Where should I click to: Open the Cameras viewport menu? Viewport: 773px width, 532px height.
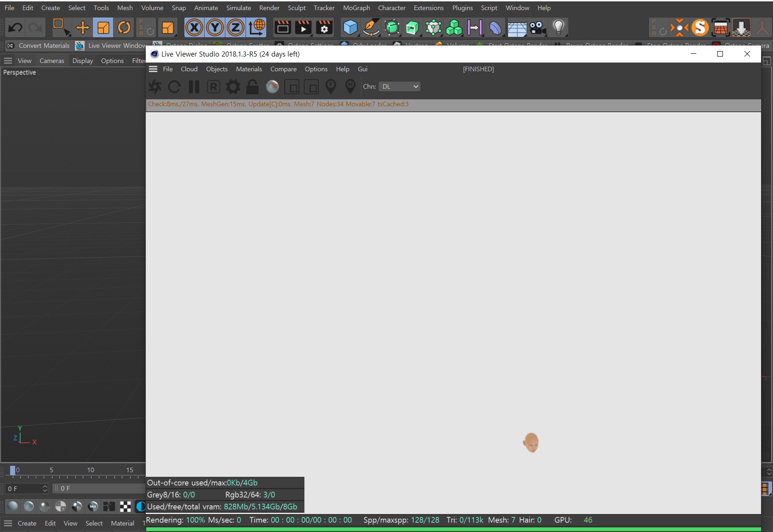52,61
